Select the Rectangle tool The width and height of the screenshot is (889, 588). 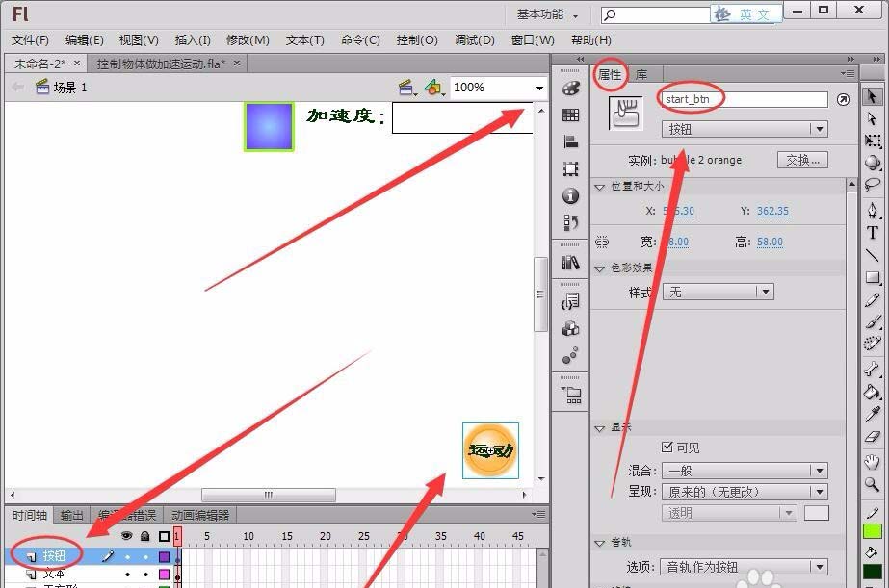point(872,277)
